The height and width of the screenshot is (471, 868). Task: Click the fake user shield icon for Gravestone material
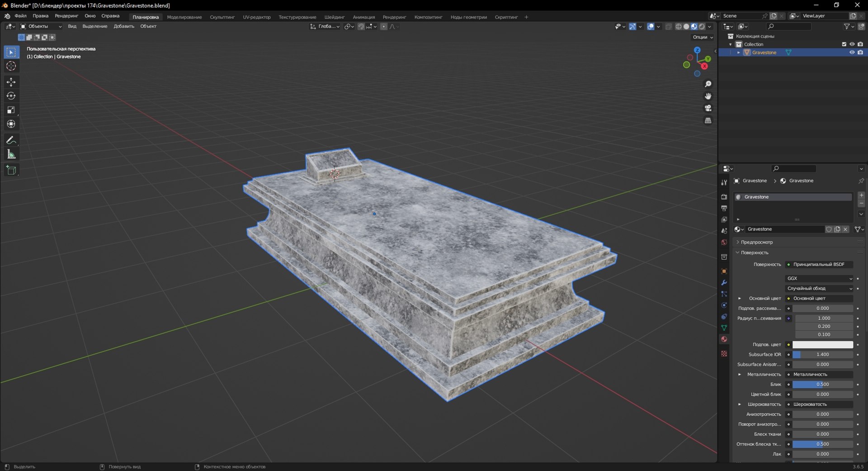[829, 229]
